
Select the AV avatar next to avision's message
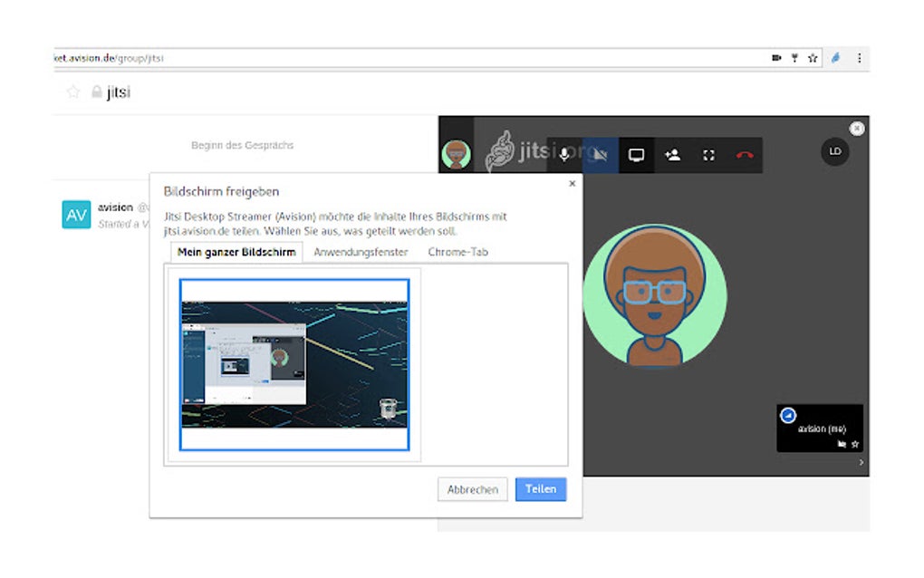pos(76,215)
